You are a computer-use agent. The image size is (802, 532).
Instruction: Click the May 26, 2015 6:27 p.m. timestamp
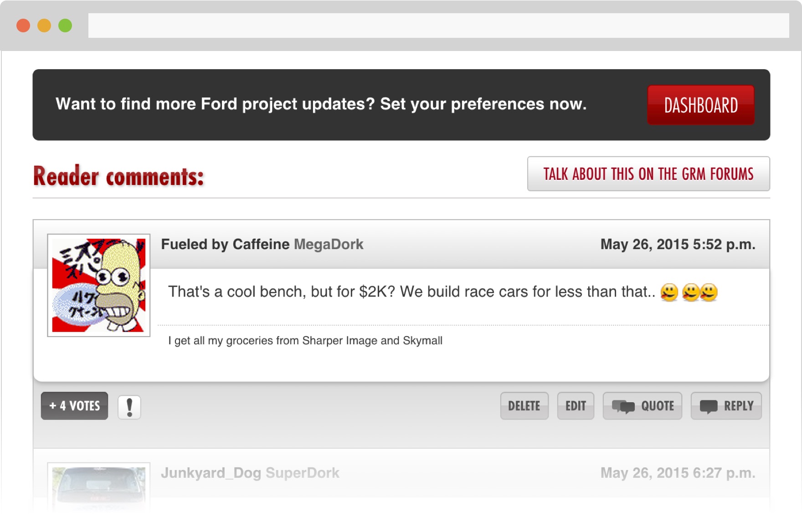coord(678,473)
